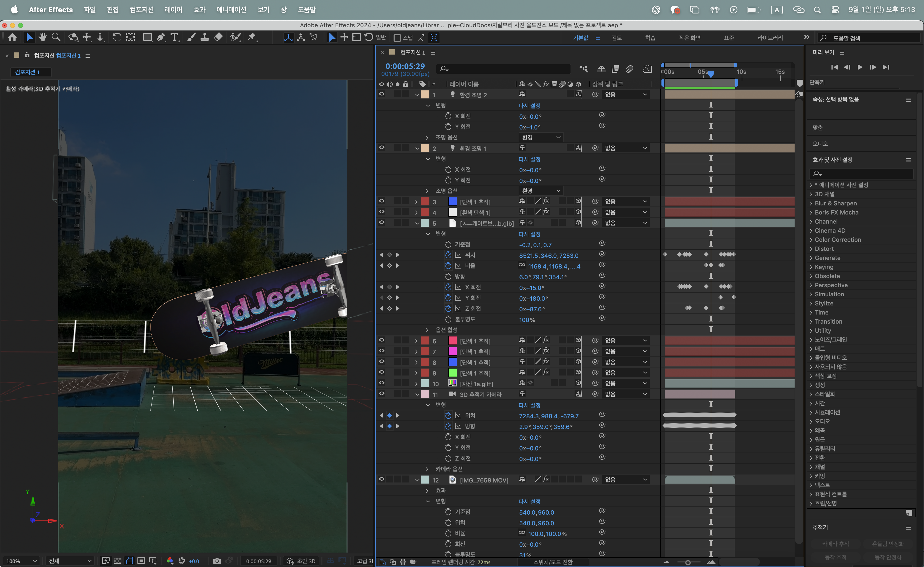Select the Hand tool
The height and width of the screenshot is (567, 924).
[43, 37]
